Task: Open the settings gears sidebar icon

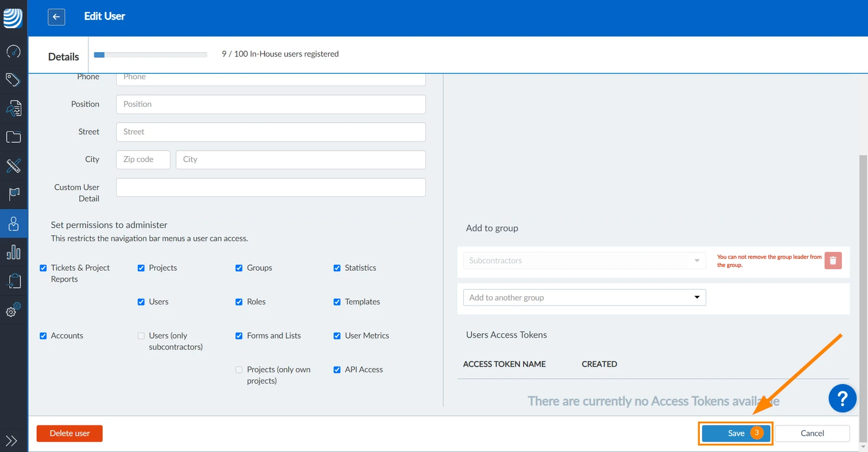Action: 14,310
